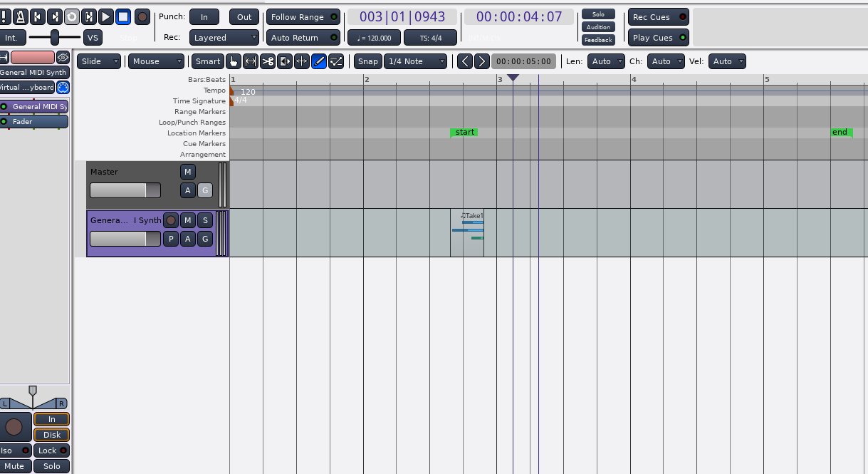Toggle Follow Range option

[303, 17]
